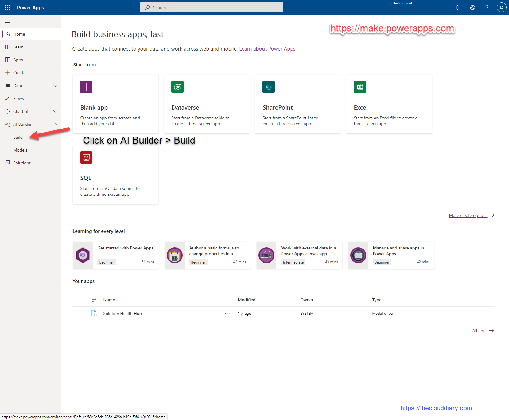
Task: Click the SYSTEM owner cell
Action: (307, 314)
